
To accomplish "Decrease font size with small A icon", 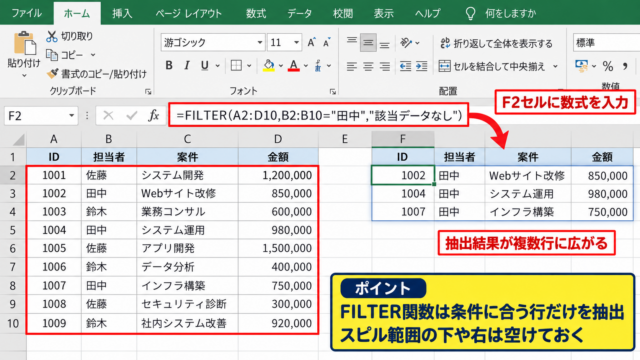I will (327, 42).
